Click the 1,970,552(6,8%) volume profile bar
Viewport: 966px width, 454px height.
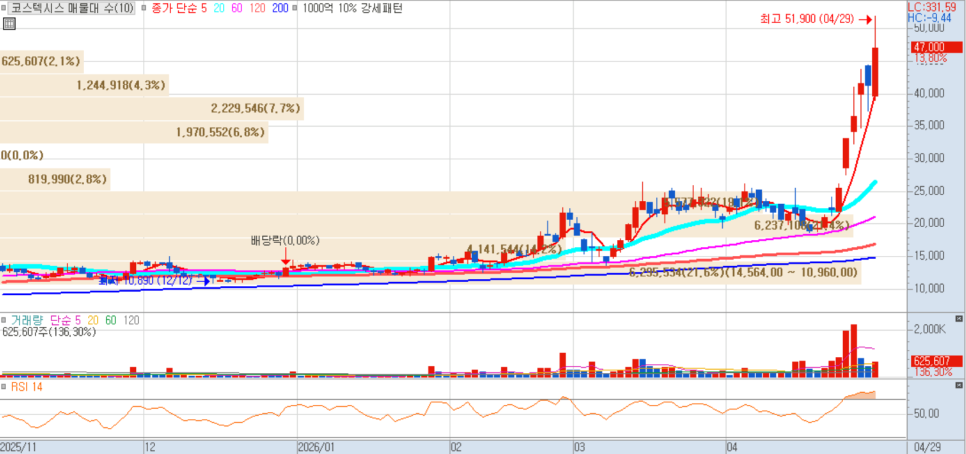tap(134, 132)
